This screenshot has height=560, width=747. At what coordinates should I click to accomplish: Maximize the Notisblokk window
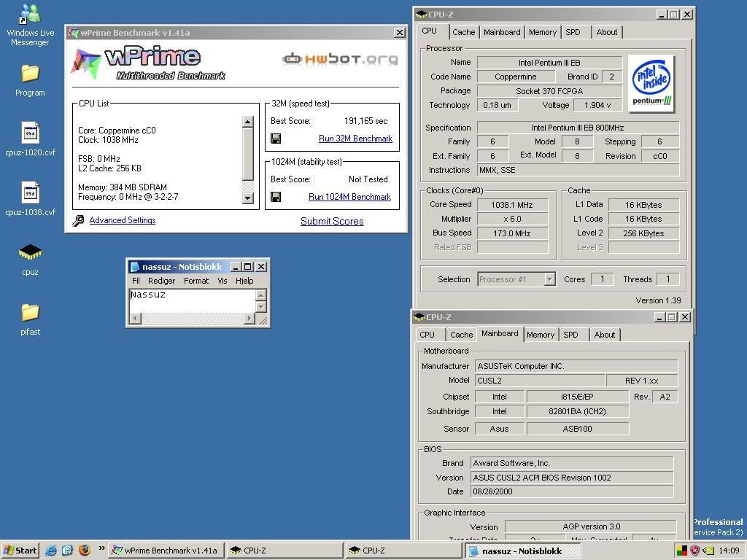(x=248, y=267)
